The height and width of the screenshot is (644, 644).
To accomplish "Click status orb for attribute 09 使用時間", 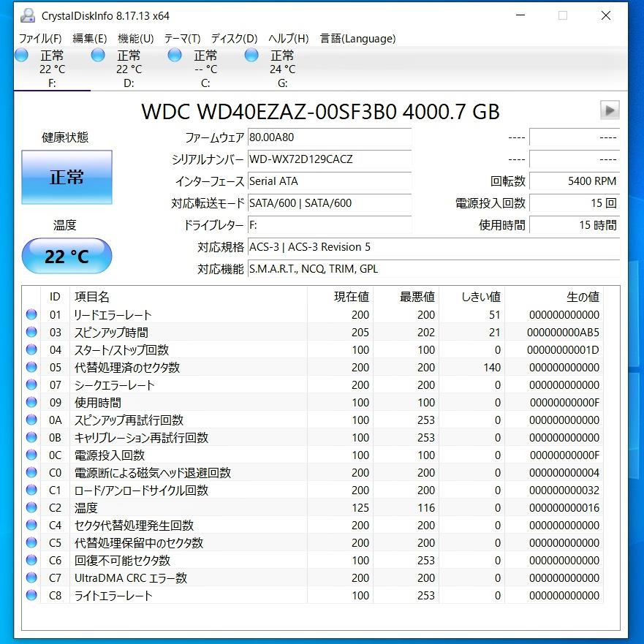I will pos(31,402).
